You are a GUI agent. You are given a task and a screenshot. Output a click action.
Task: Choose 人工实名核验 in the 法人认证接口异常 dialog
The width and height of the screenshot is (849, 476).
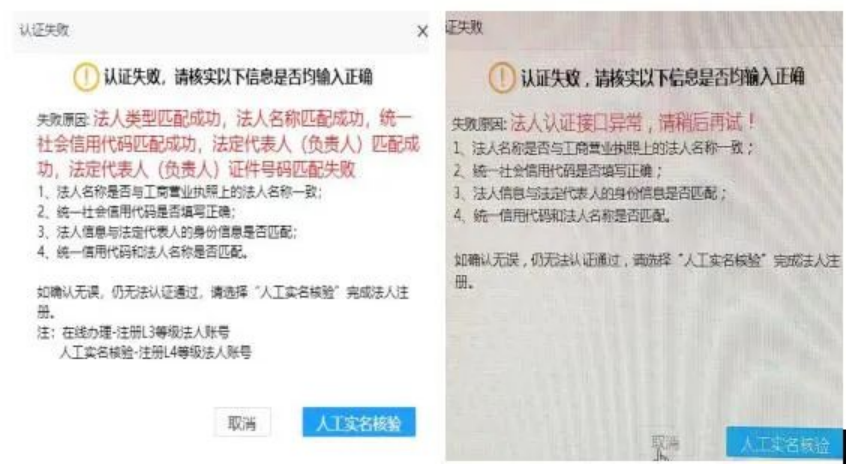click(785, 444)
